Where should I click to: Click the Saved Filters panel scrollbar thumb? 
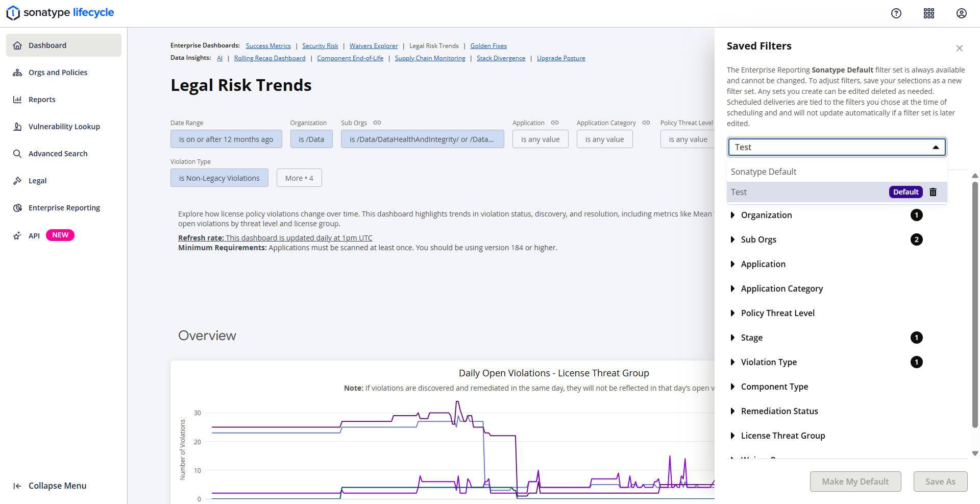click(975, 305)
